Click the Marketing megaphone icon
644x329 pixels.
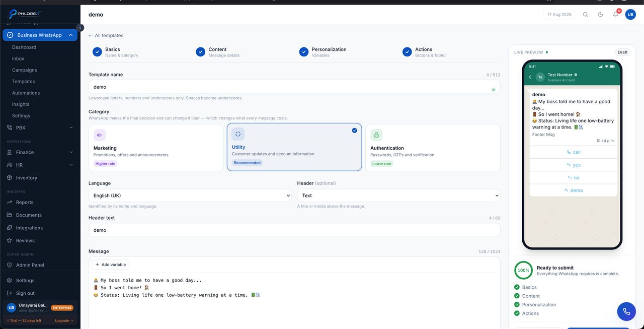(x=100, y=135)
